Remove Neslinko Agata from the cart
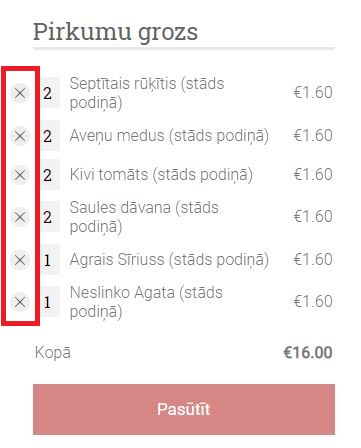The image size is (361, 448). [20, 302]
